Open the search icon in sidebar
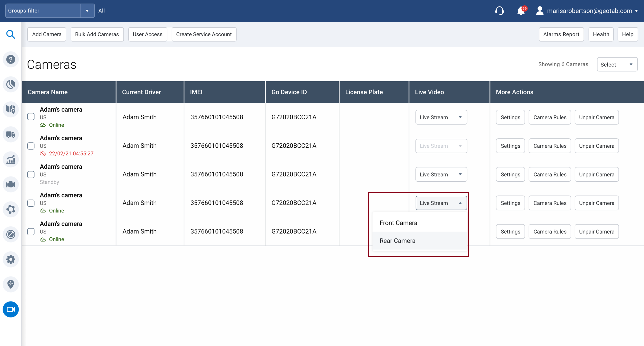 (11, 34)
